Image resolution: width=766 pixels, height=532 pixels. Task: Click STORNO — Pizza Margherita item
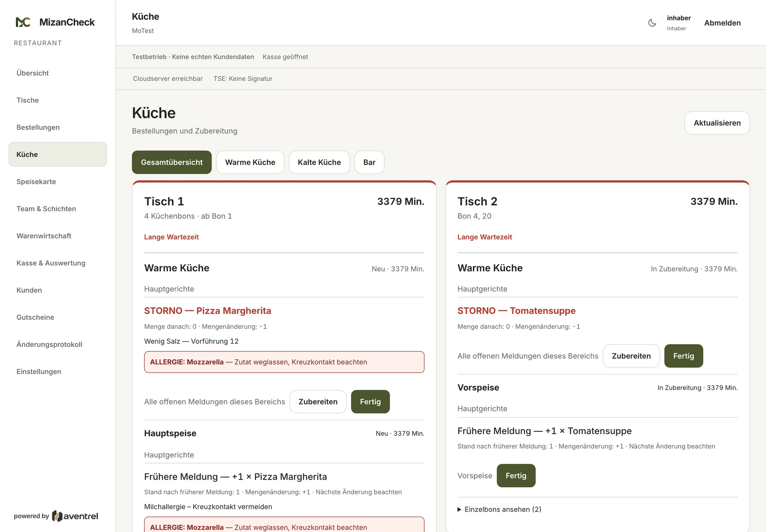pyautogui.click(x=208, y=311)
